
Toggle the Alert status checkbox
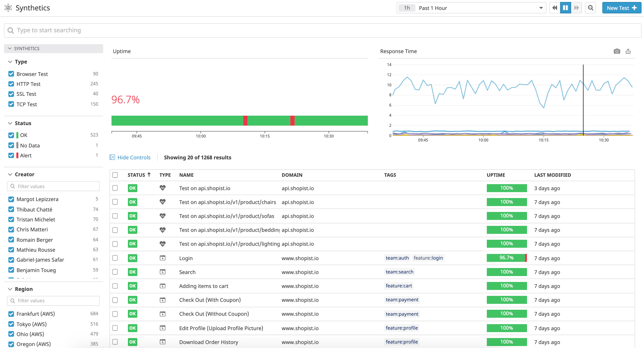point(11,155)
